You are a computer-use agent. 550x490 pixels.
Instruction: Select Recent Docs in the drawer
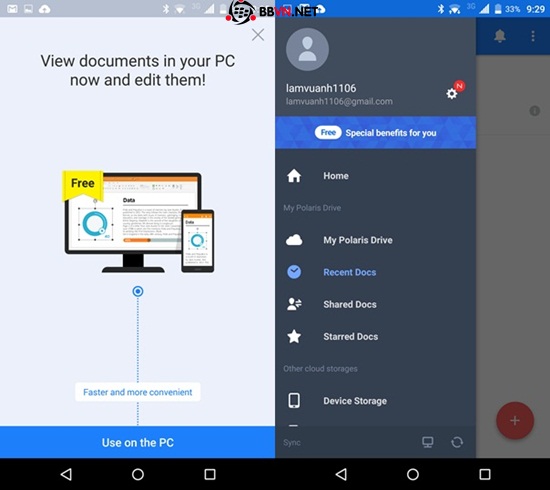point(375,272)
